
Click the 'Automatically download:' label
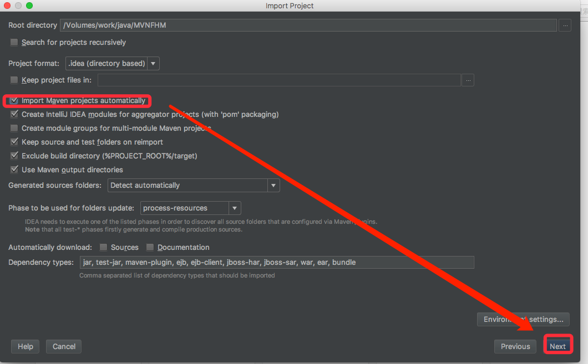pyautogui.click(x=50, y=248)
